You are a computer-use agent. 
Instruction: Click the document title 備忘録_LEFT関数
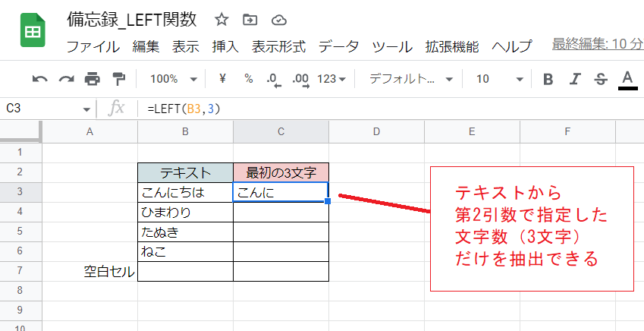(132, 20)
